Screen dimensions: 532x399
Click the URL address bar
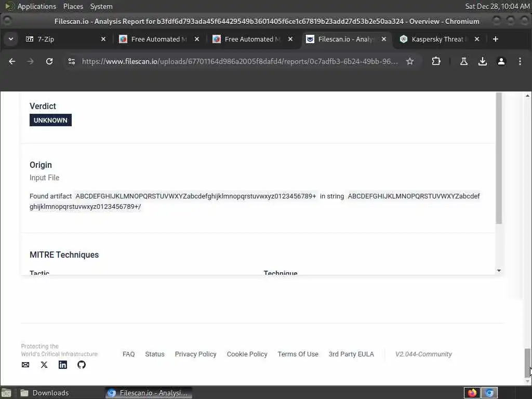click(x=240, y=61)
